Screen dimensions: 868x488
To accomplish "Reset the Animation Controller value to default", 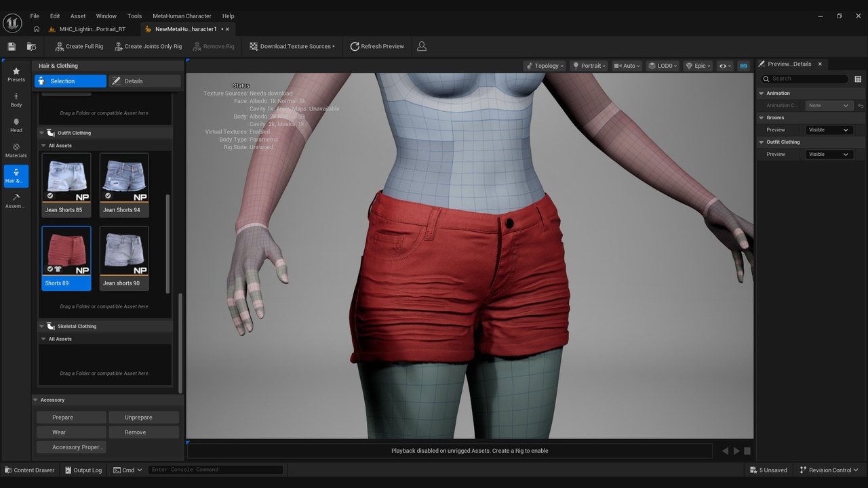I will coord(861,106).
